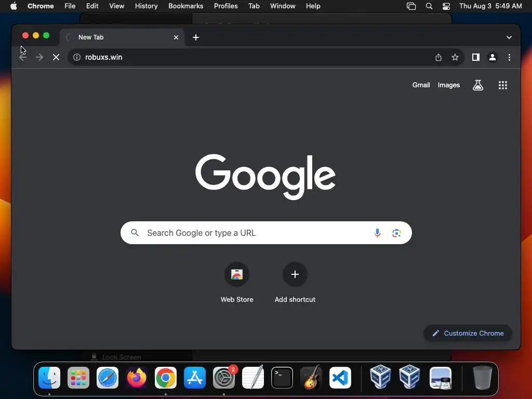Open Finder from the Dock

pyautogui.click(x=49, y=377)
